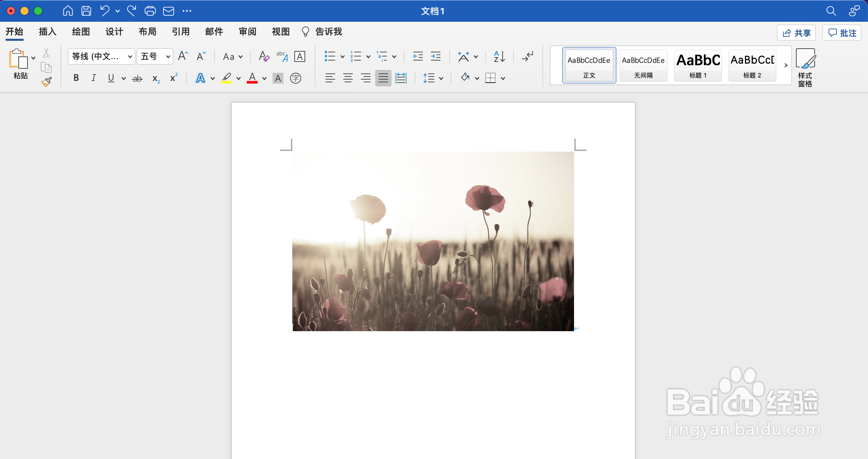
Task: Undo the last action
Action: [x=105, y=11]
